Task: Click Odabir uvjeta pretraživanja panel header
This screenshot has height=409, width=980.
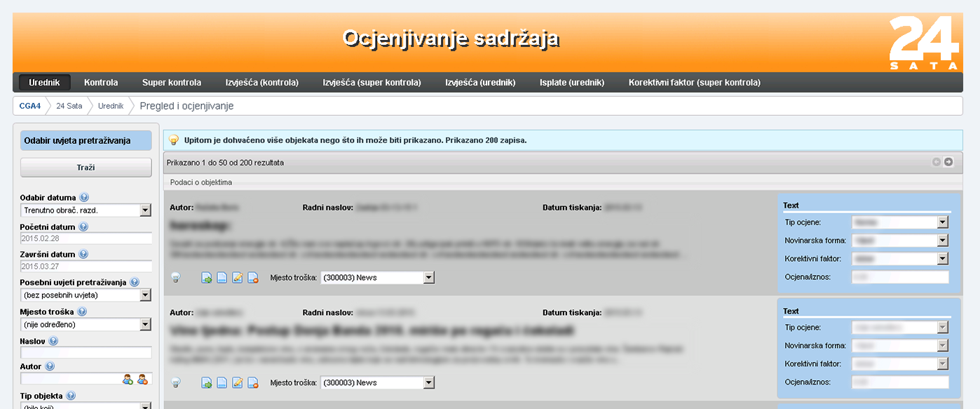Action: click(x=86, y=140)
